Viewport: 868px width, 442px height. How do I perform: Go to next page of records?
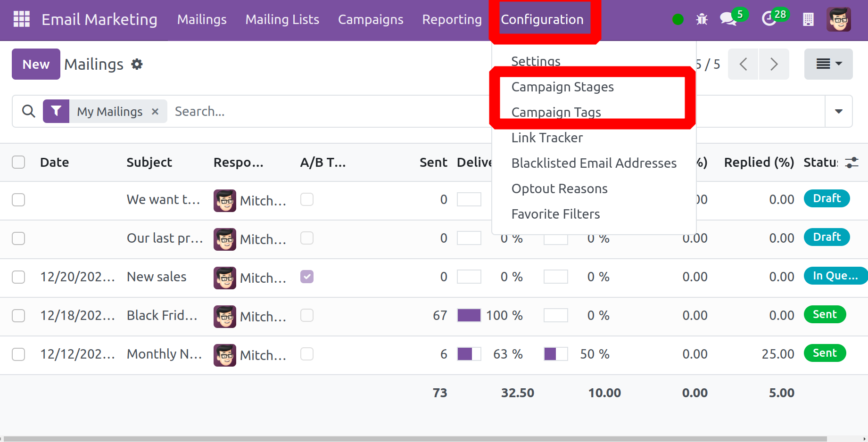click(x=773, y=64)
